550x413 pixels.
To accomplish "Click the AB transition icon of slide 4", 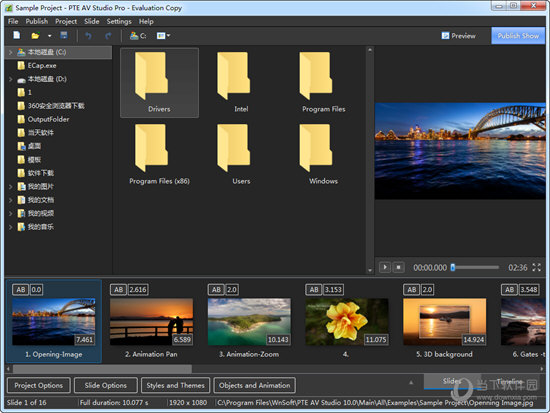I will [x=314, y=290].
